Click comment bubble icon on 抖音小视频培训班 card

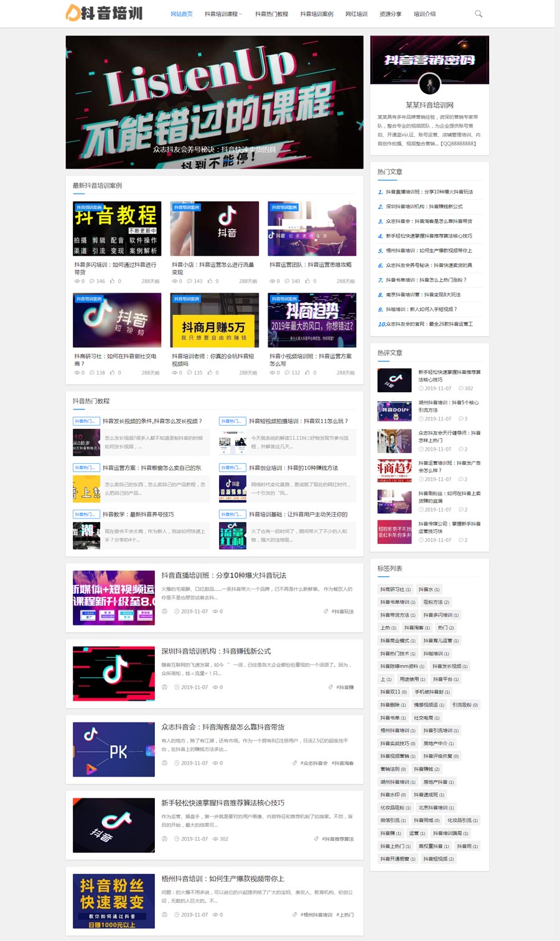pyautogui.click(x=287, y=373)
